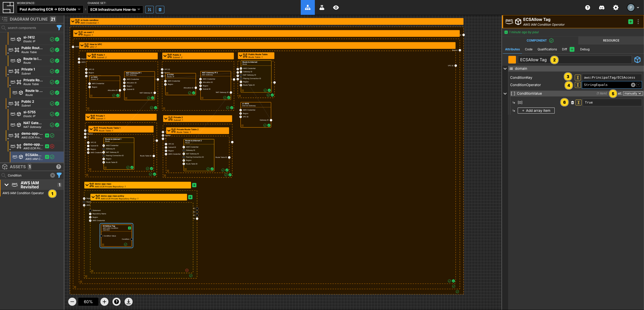Click array item value source icon

579,102
